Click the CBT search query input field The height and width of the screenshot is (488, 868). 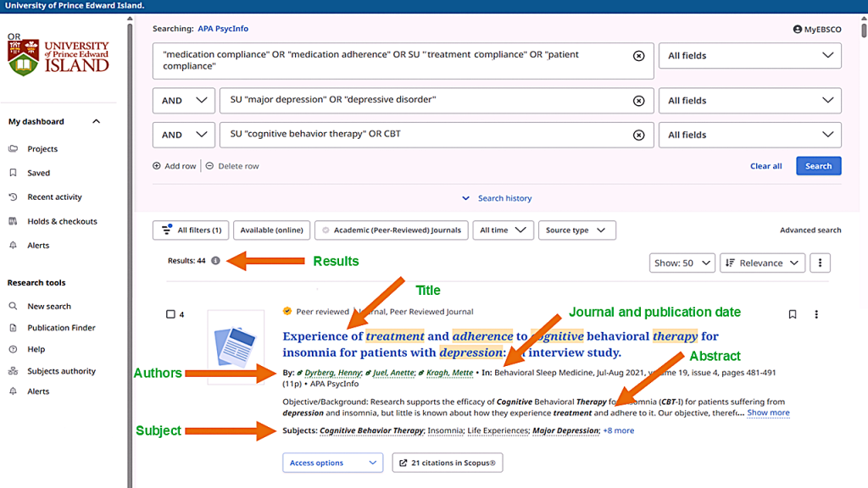(424, 135)
